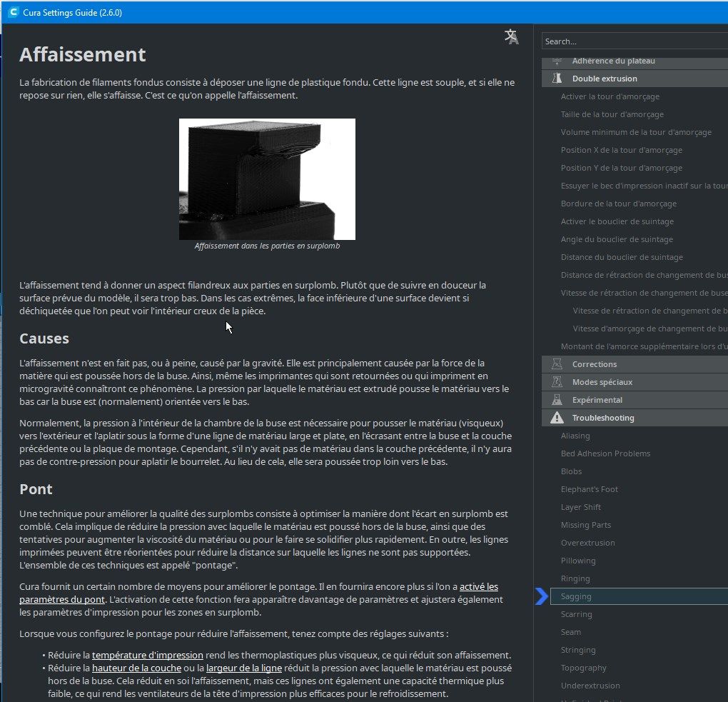
Task: Click the Corrections category icon
Action: coord(557,364)
